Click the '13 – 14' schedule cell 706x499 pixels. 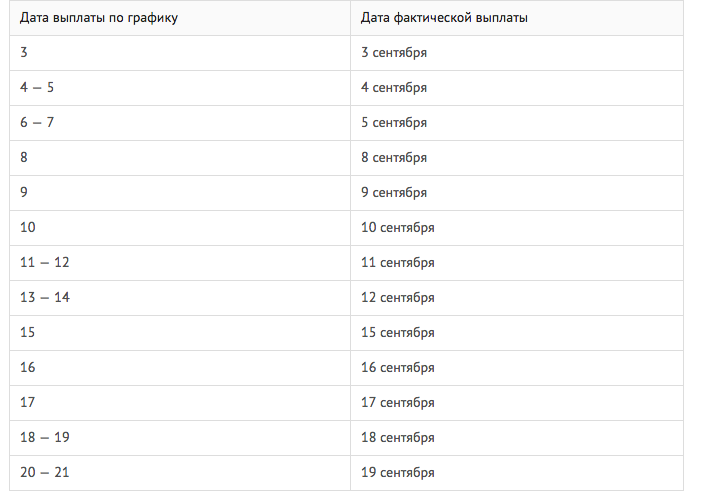click(x=180, y=298)
